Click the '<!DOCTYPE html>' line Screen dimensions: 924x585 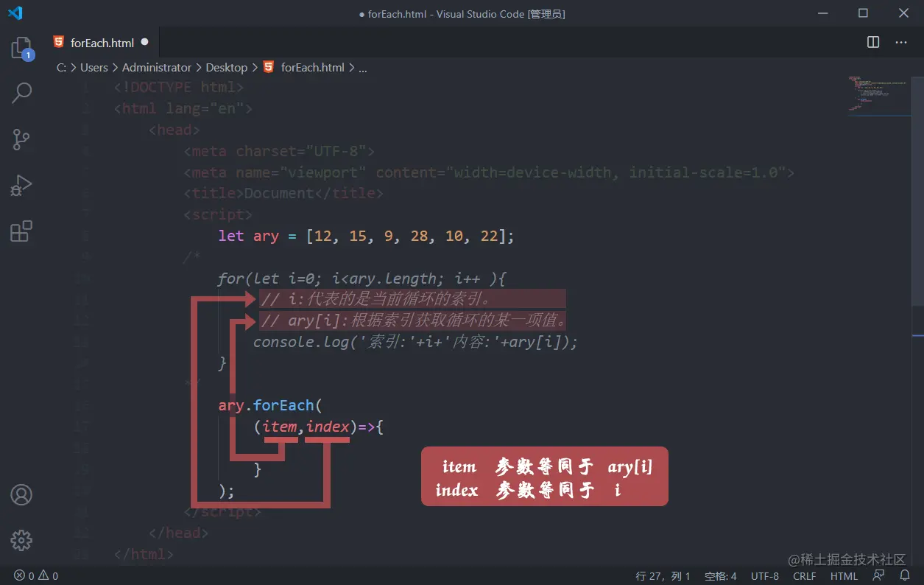[179, 87]
